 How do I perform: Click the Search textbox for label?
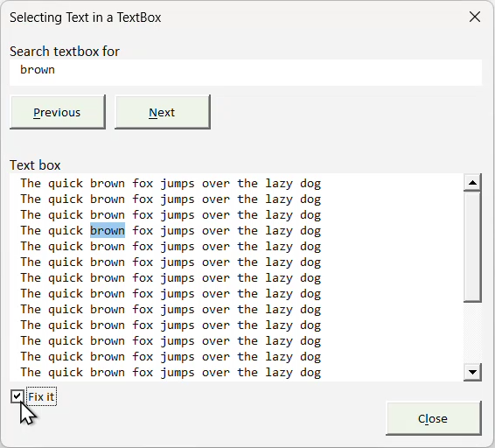click(x=65, y=51)
